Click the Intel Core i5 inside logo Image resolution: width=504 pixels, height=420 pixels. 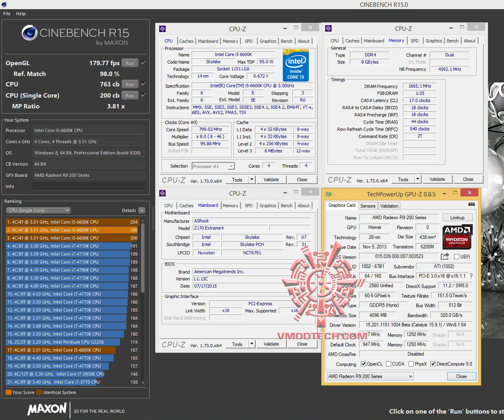click(296, 65)
